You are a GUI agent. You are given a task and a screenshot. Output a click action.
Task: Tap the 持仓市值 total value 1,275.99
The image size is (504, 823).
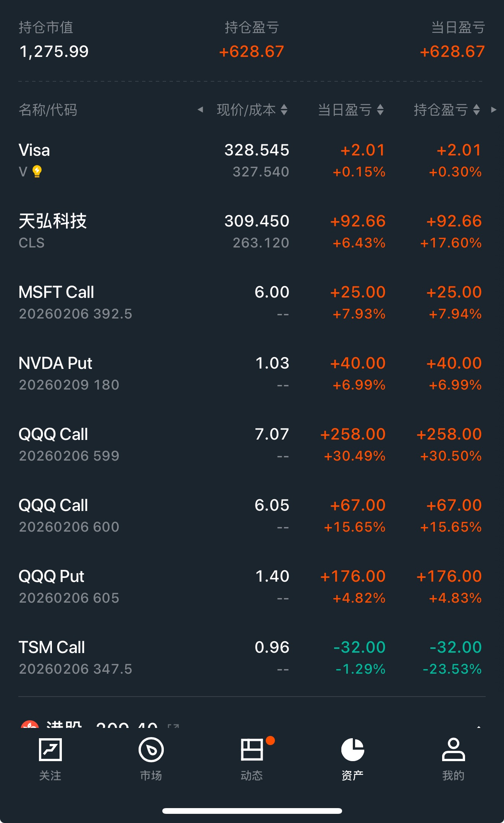click(54, 52)
